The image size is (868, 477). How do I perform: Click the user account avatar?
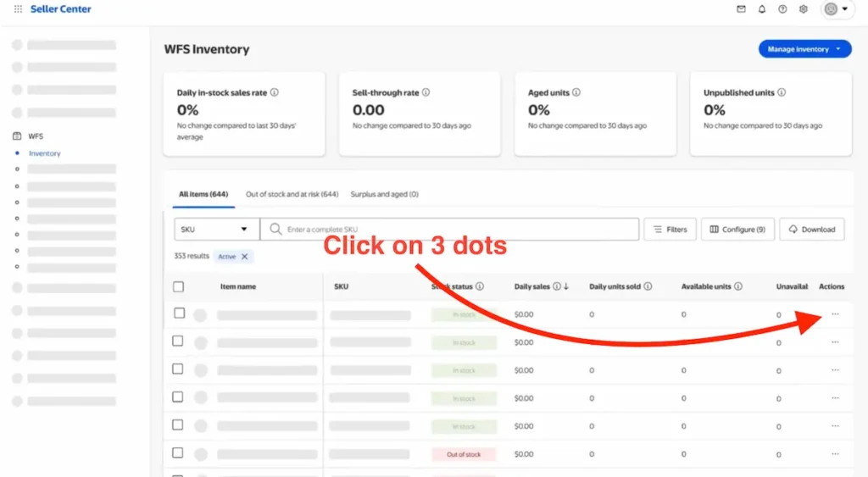831,8
